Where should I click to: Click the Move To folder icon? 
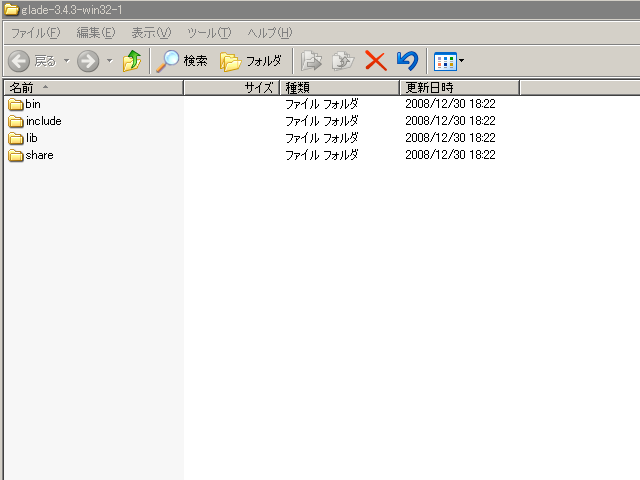click(x=311, y=61)
